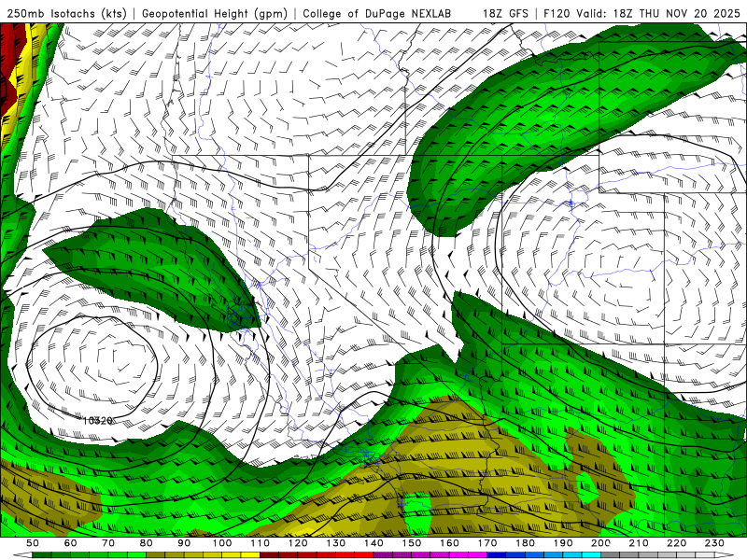Click the '80' value on the legend
This screenshot has height=560, width=747.
click(147, 543)
